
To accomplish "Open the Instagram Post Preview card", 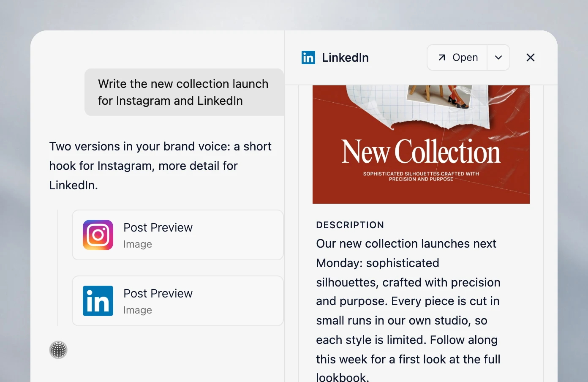I will 178,235.
